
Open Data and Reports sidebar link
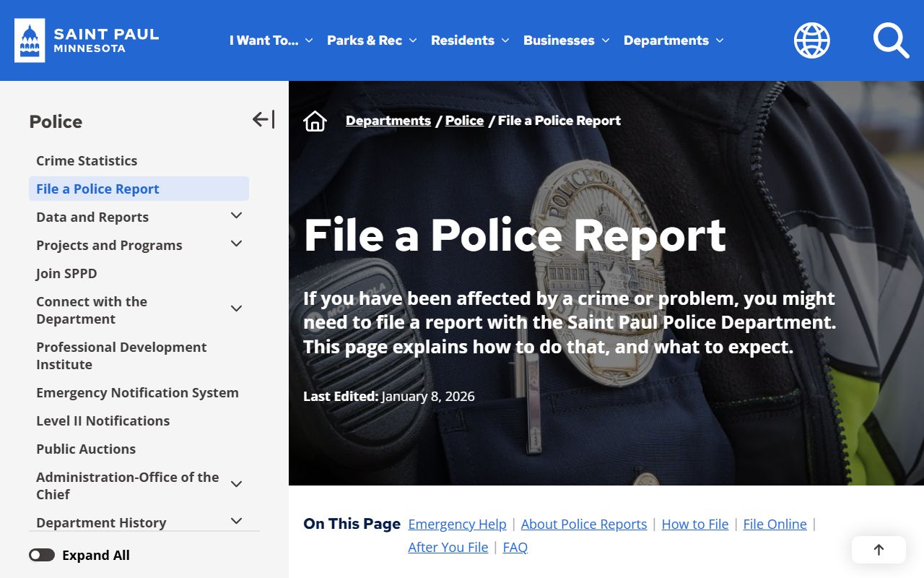click(92, 217)
